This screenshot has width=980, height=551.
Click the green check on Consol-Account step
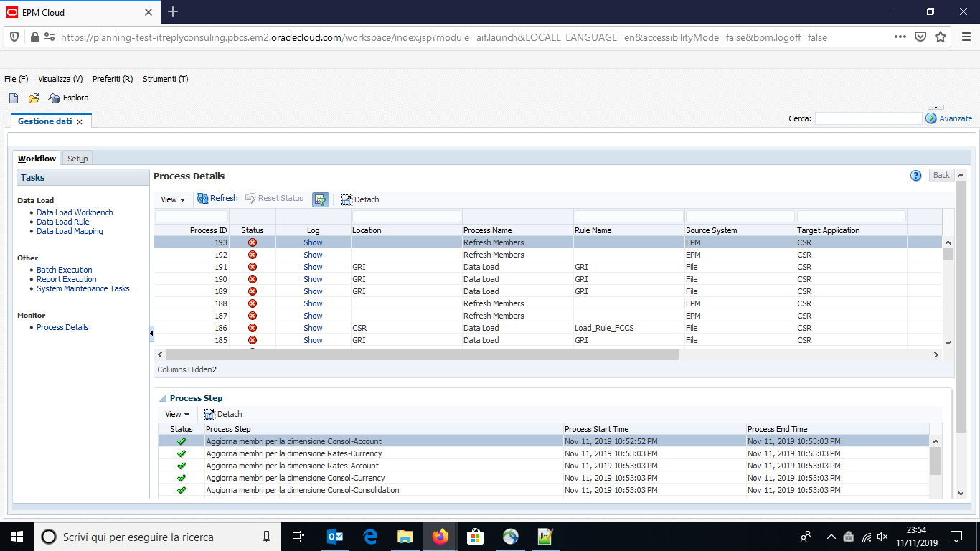point(182,441)
